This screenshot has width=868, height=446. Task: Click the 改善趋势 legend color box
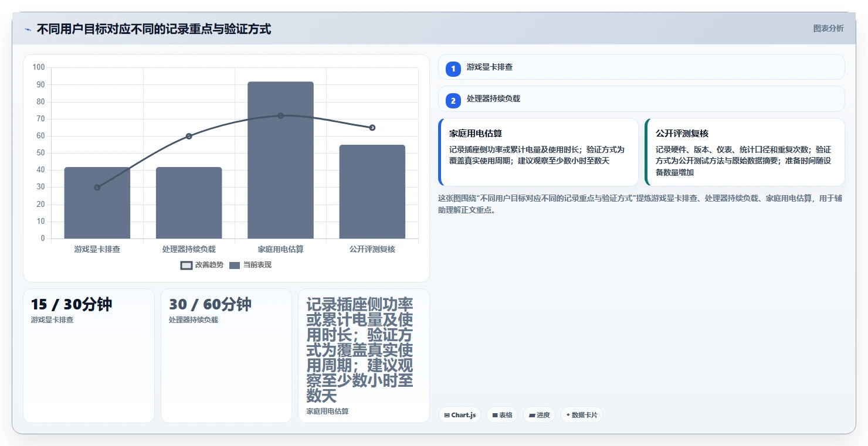[187, 265]
